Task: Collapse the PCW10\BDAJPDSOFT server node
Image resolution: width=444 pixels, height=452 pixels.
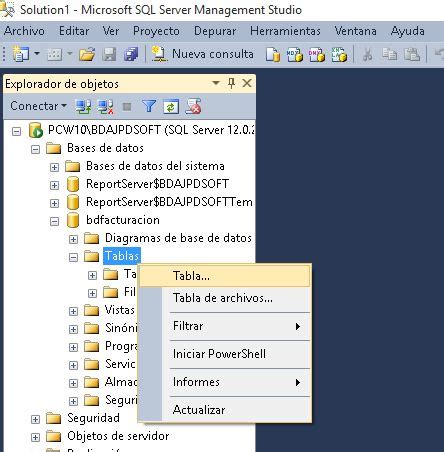Action: [16, 131]
